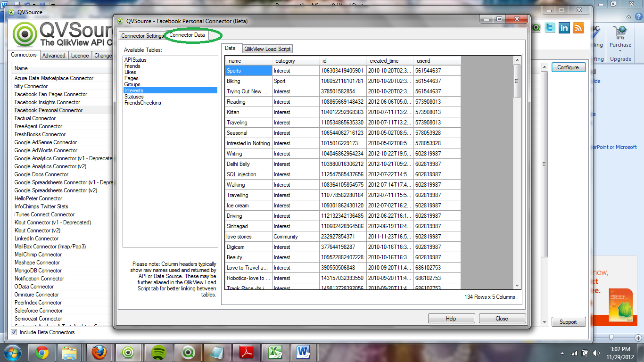Open the power/battery tray icon
The height and width of the screenshot is (362, 644).
pos(585,353)
